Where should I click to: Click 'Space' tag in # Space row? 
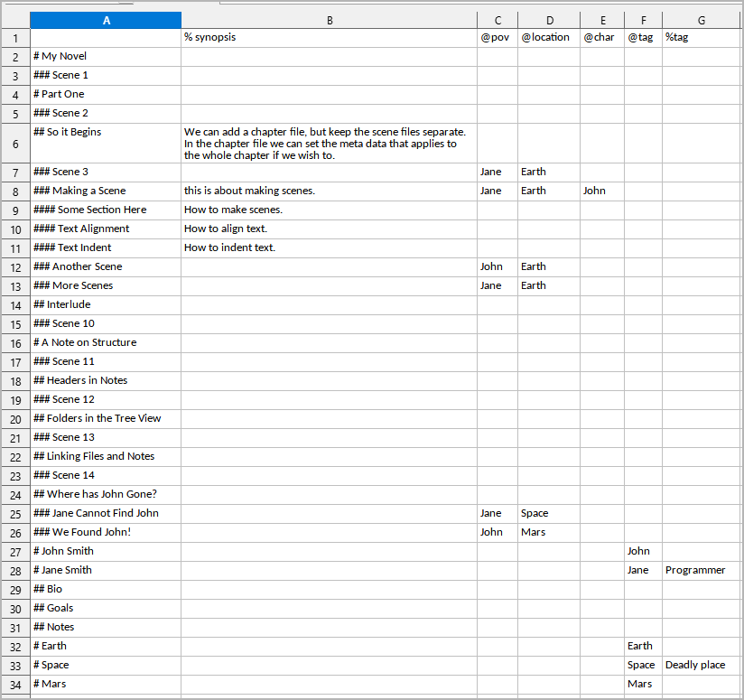pos(644,667)
